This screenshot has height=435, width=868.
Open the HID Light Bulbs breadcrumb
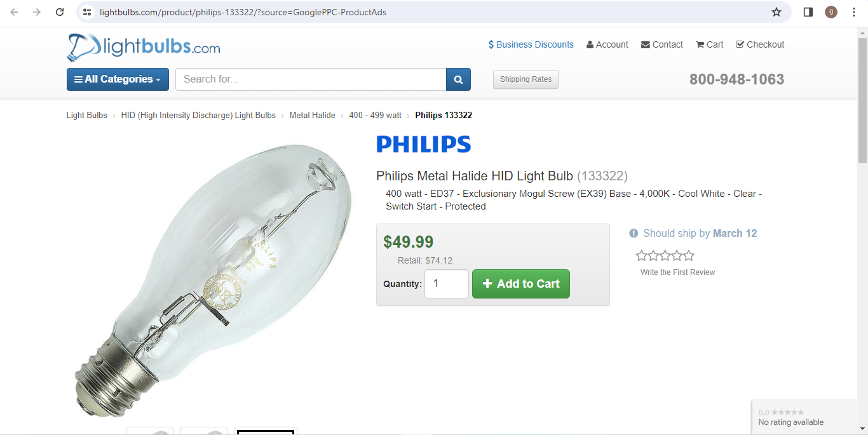(x=198, y=116)
